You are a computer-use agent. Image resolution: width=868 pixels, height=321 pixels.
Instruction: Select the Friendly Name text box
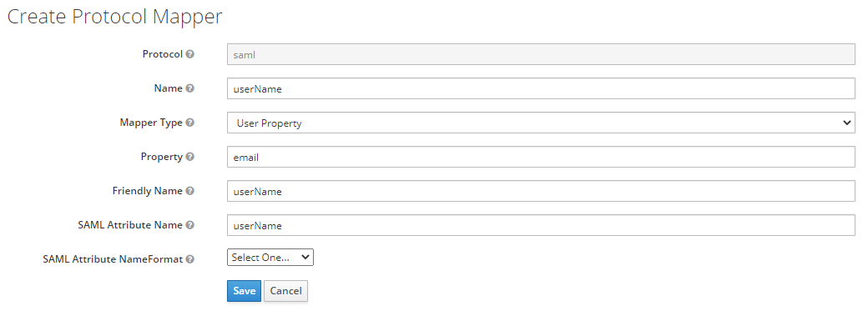pyautogui.click(x=541, y=192)
